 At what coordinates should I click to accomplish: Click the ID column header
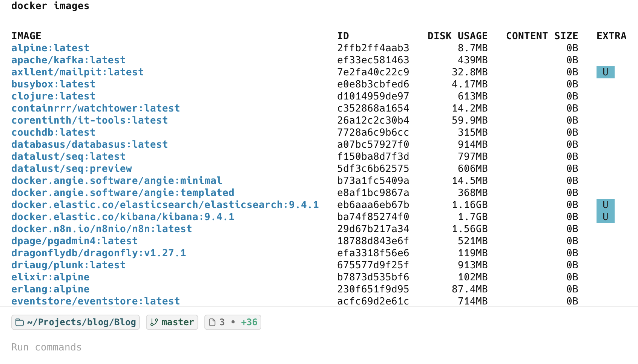click(343, 36)
